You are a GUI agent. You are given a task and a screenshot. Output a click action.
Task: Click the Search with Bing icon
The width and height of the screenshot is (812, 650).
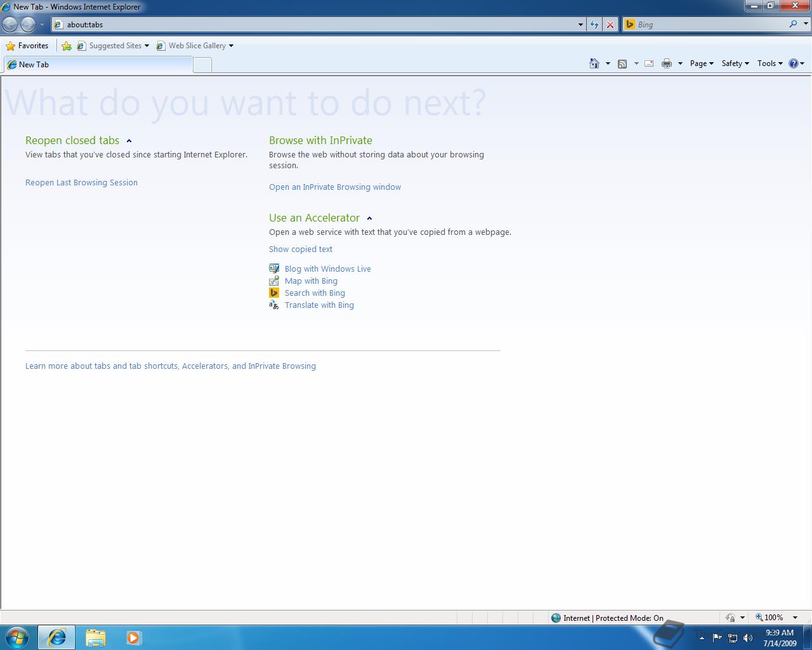click(x=274, y=293)
